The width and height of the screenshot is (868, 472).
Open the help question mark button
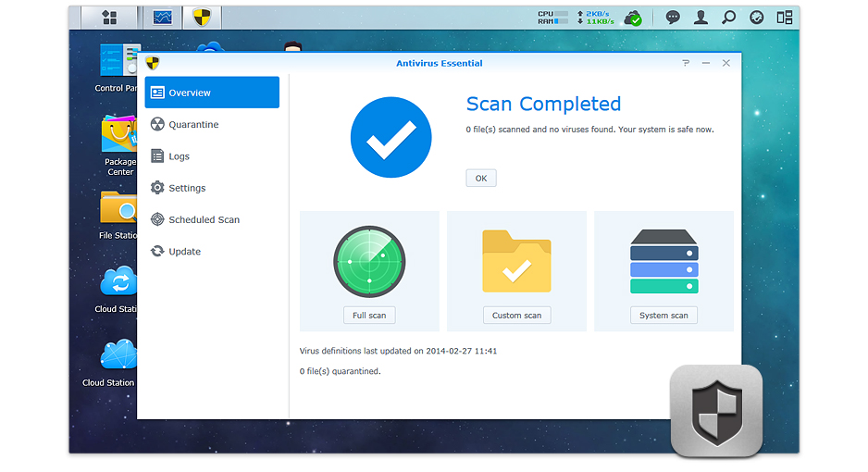[x=686, y=63]
